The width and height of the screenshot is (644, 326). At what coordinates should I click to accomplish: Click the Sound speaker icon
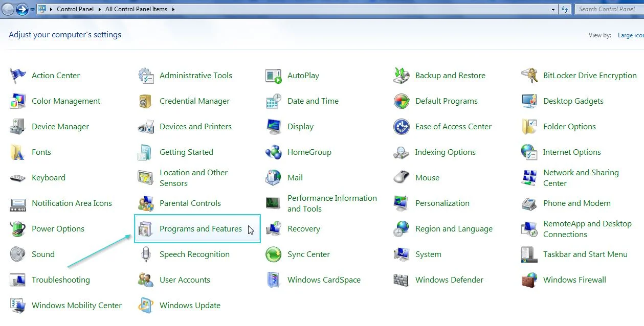coord(18,254)
